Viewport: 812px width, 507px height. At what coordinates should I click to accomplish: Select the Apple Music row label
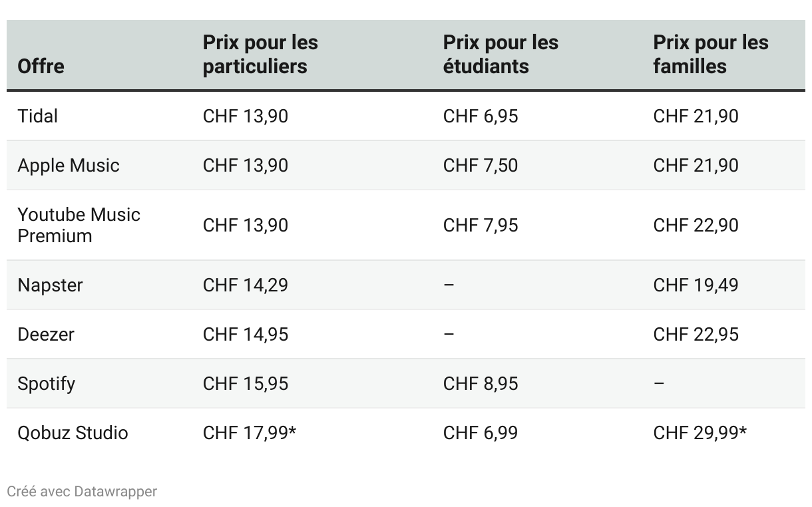pyautogui.click(x=69, y=166)
